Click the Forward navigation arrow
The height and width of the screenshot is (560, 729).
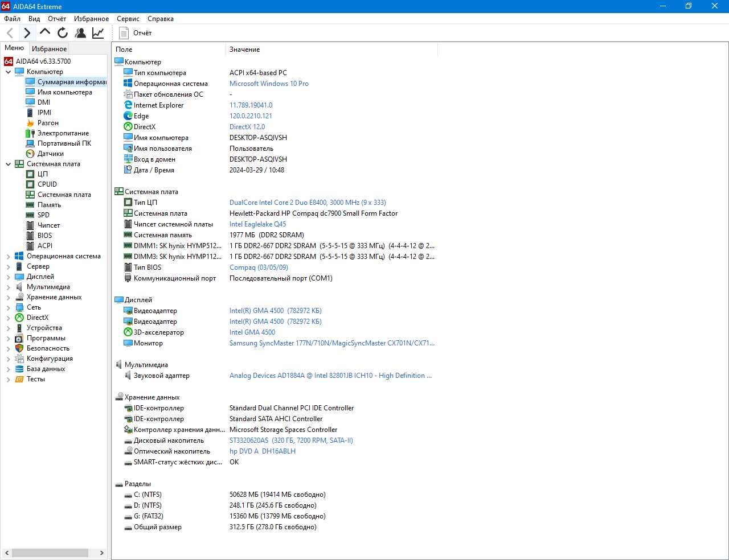[27, 33]
